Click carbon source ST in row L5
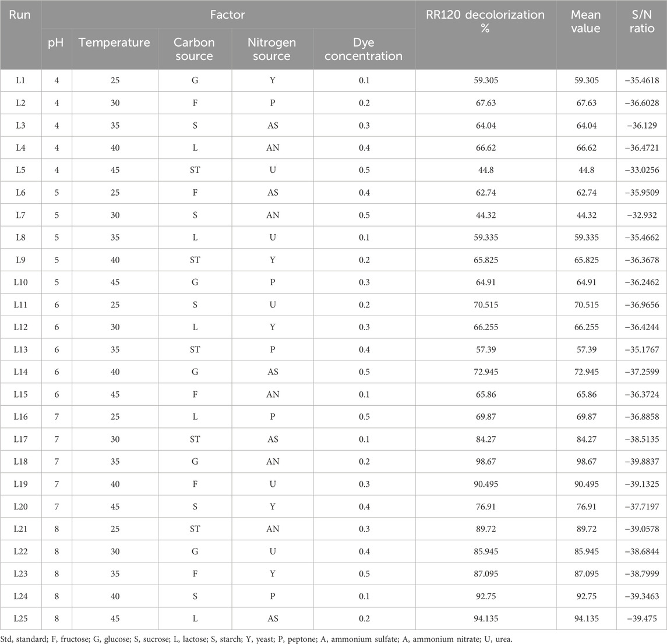Image resolution: width=667 pixels, height=644 pixels. coord(195,171)
